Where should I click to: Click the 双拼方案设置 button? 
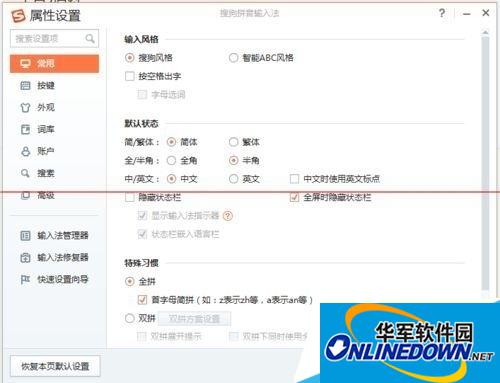tap(194, 319)
